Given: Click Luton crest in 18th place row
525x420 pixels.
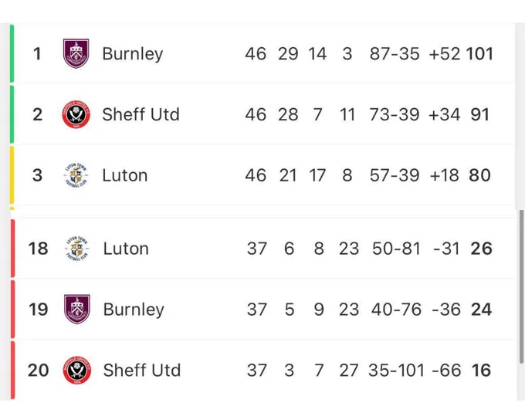Looking at the screenshot, I should [x=77, y=249].
